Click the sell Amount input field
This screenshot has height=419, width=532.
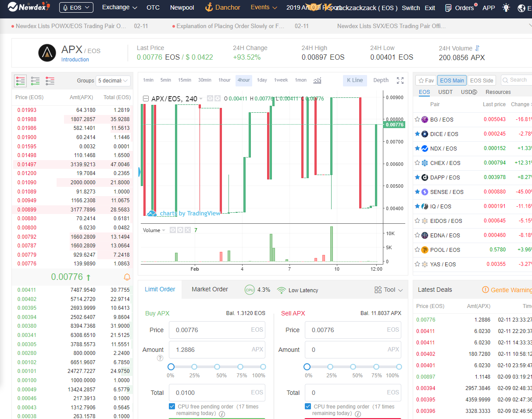[353, 350]
